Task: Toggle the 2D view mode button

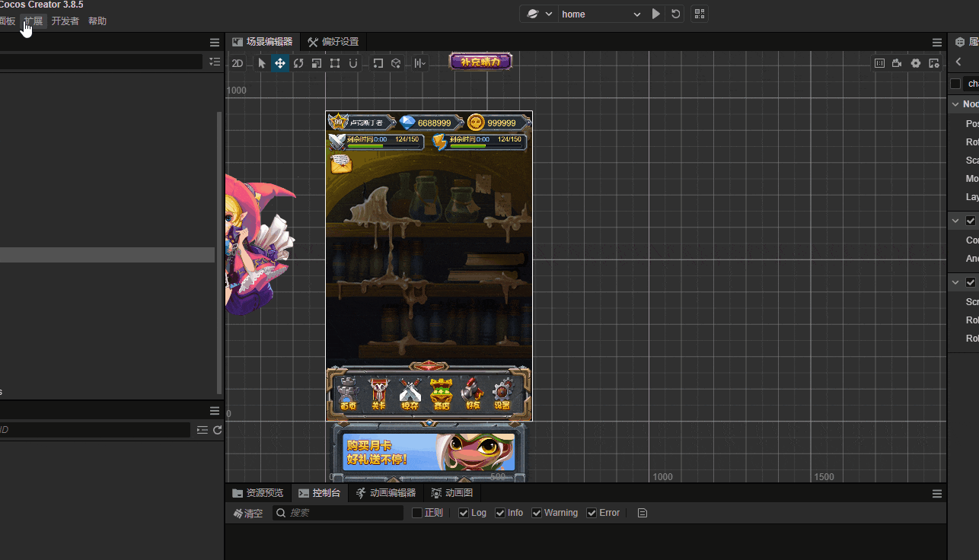Action: pyautogui.click(x=238, y=64)
